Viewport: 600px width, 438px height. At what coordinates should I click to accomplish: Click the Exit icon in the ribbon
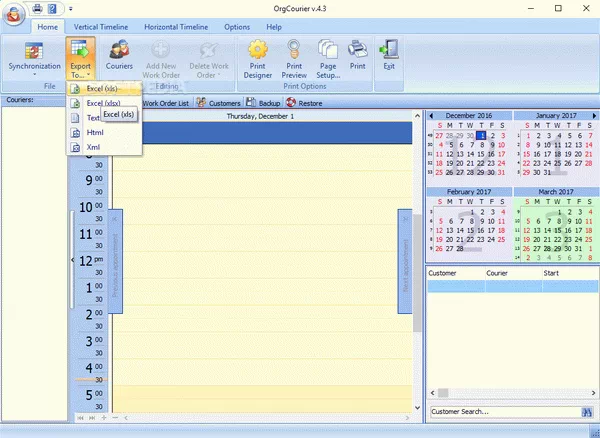tap(389, 56)
